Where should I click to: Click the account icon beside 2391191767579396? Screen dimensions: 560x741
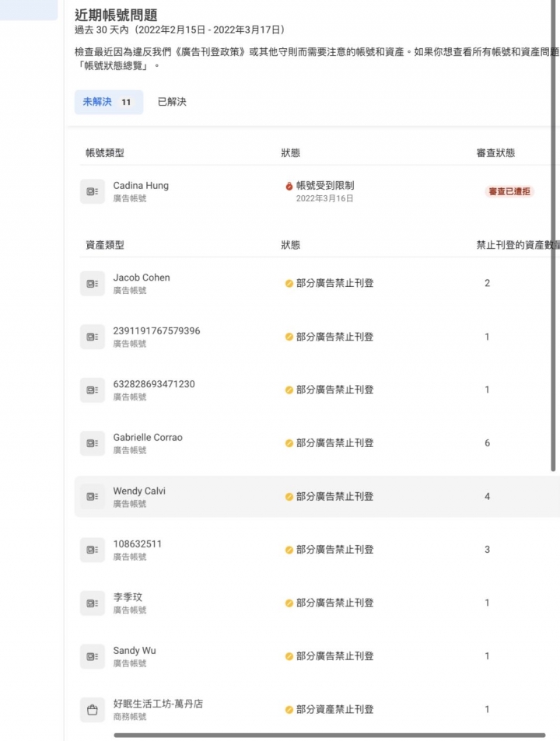coord(92,337)
